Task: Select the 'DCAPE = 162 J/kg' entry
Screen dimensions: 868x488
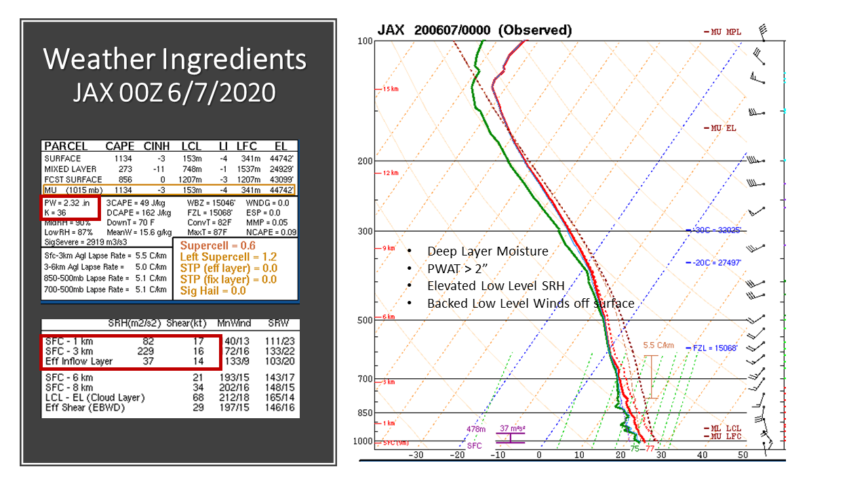Action: point(139,212)
